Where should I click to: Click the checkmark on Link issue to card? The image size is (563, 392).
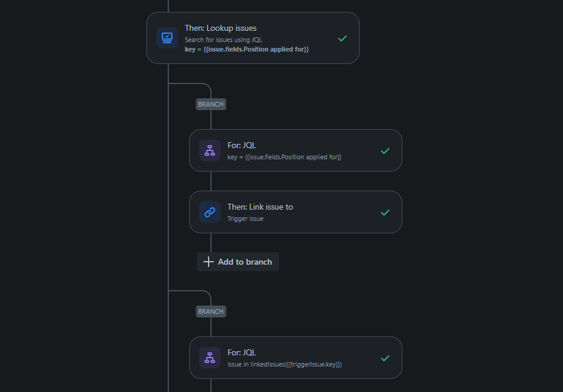[x=385, y=213]
